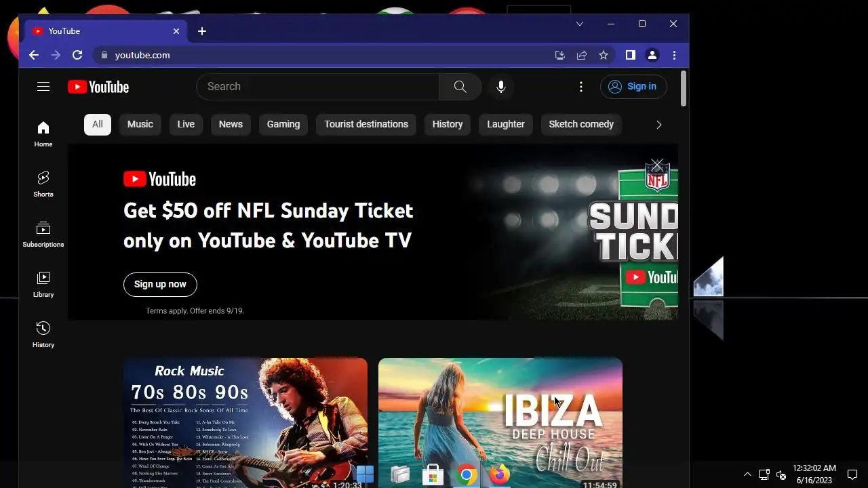Go forward in Chrome
This screenshot has width=868, height=488.
(x=56, y=55)
